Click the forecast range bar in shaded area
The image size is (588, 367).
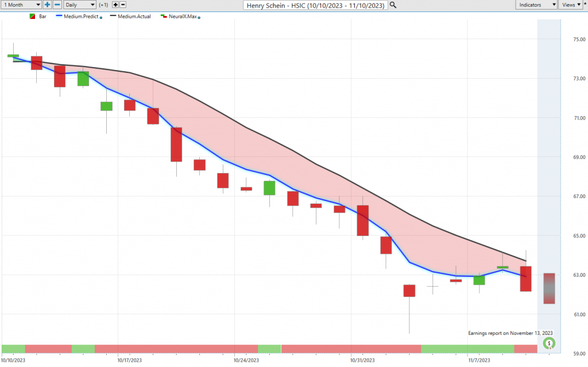549,288
